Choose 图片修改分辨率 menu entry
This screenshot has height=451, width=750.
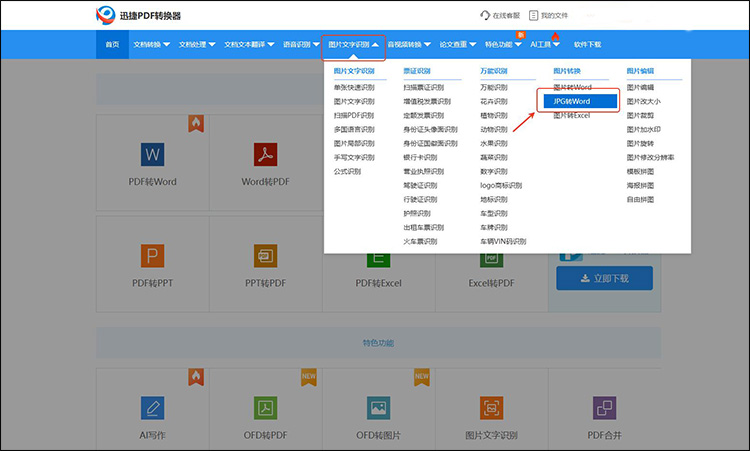pos(651,157)
